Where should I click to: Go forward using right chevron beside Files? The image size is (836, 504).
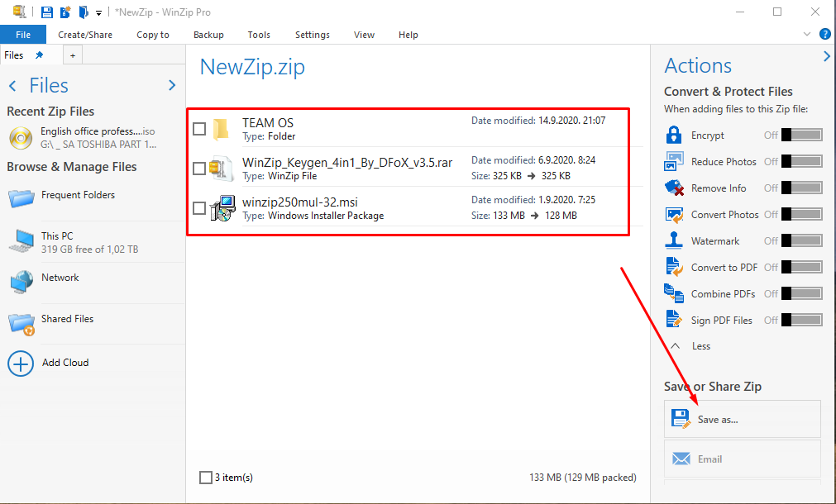(x=172, y=85)
